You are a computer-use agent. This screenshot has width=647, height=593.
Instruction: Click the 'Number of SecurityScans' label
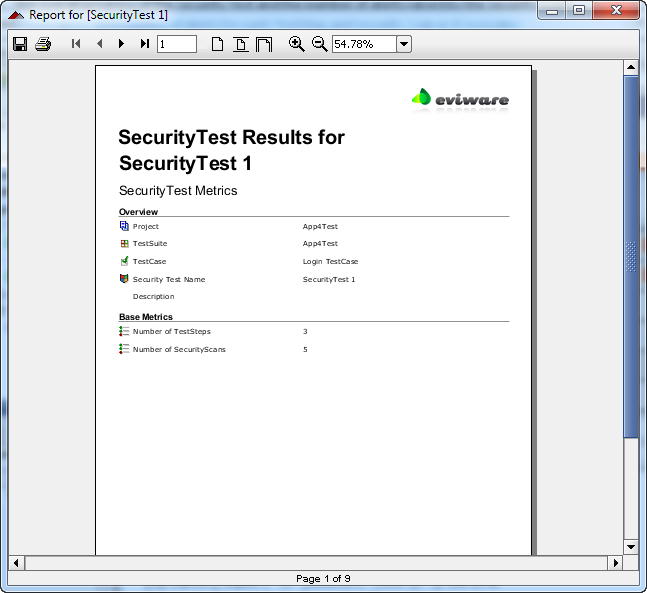click(179, 350)
